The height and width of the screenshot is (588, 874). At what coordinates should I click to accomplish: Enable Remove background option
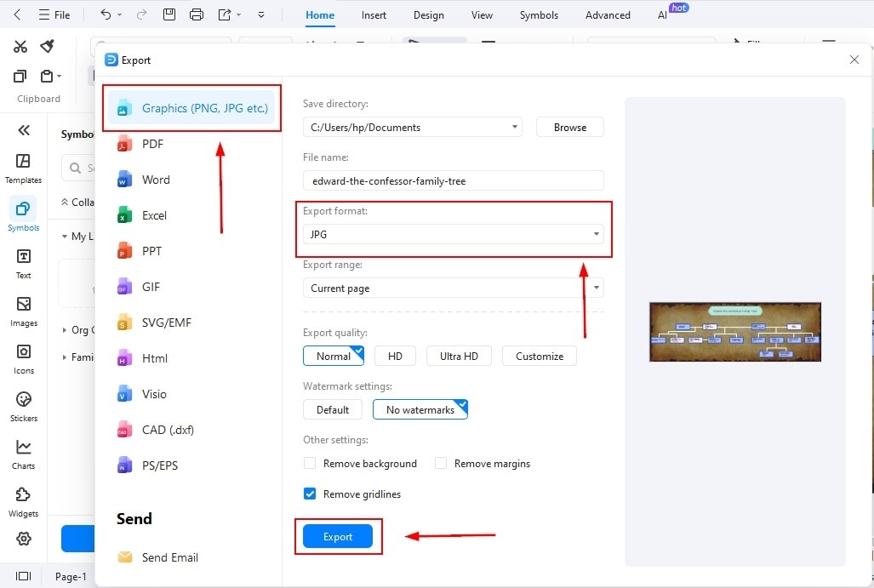(x=310, y=463)
